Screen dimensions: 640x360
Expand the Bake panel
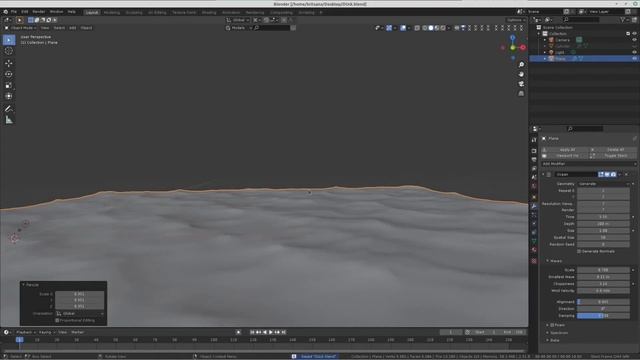click(x=548, y=340)
